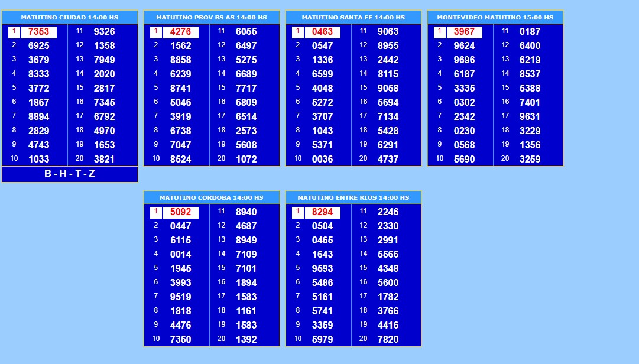
Task: Select number 3821 at position 20 in Ciudad
Action: (104, 159)
